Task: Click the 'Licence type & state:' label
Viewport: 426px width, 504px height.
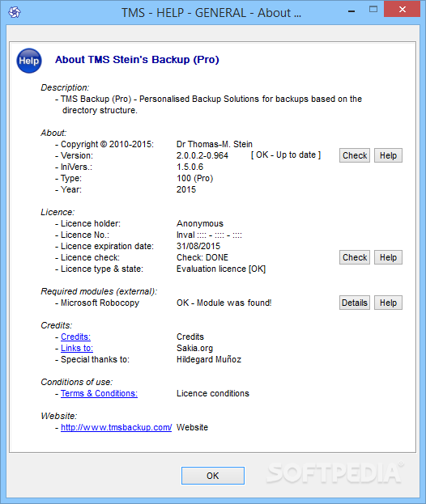Action: 102,269
